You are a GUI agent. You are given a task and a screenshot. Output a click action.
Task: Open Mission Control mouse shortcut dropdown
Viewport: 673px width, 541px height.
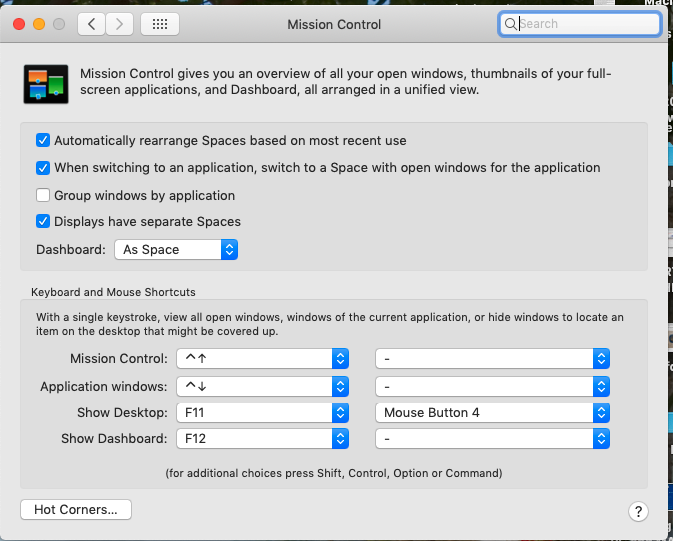pyautogui.click(x=493, y=359)
